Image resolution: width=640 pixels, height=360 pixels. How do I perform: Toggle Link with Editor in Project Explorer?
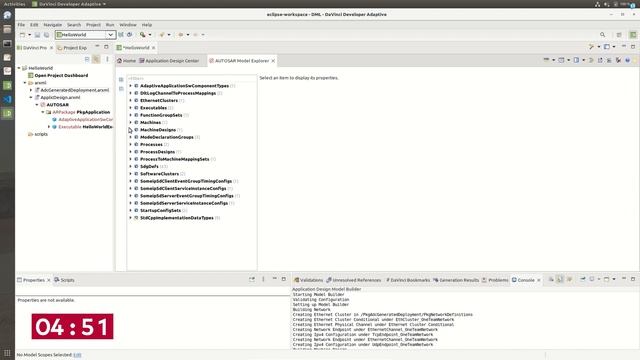(96, 59)
